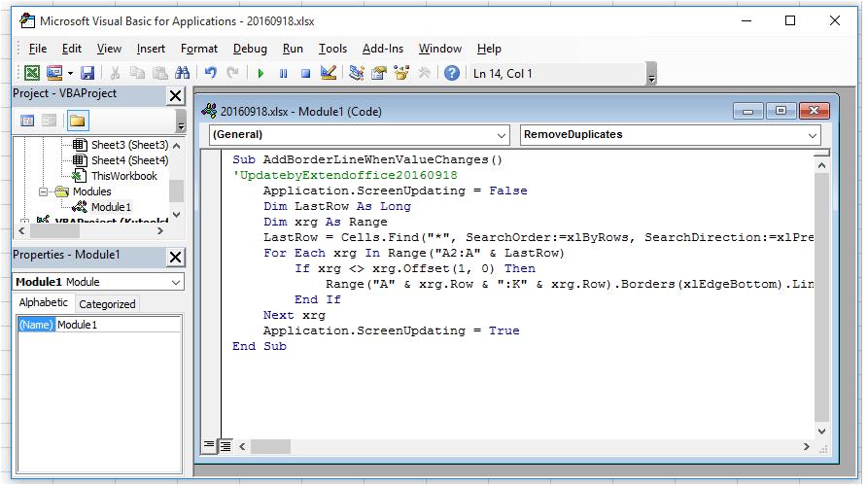
Task: Open the Help menu
Action: [489, 49]
